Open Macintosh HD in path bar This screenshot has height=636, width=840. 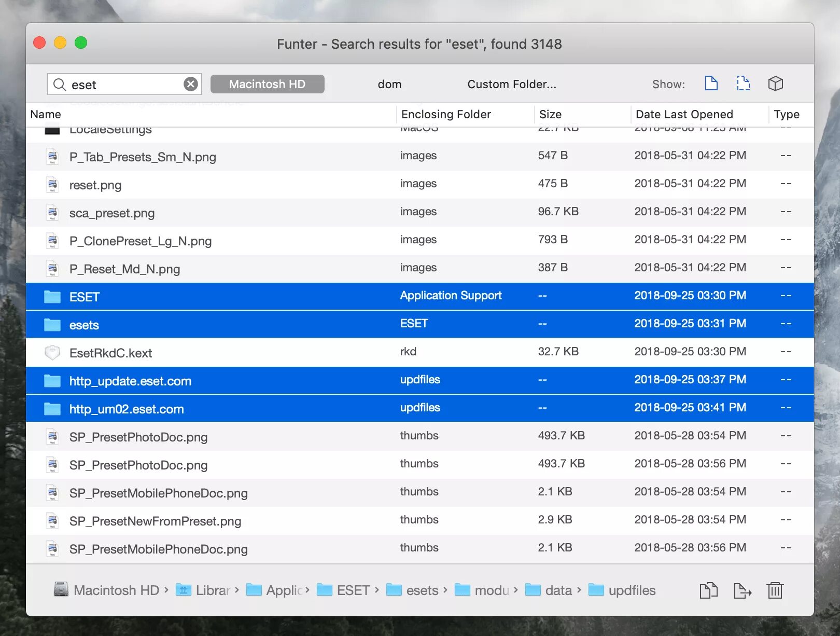tap(106, 590)
